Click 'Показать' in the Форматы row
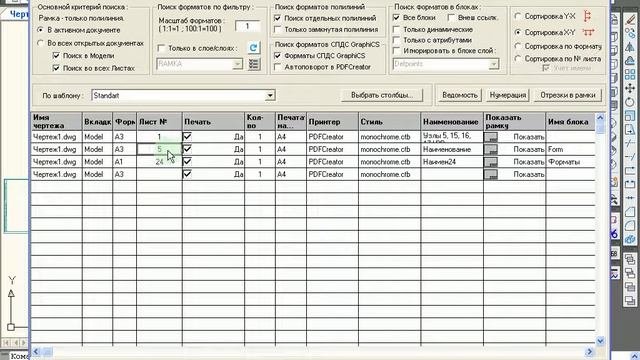Screen dimensions: 640x360 click(529, 162)
